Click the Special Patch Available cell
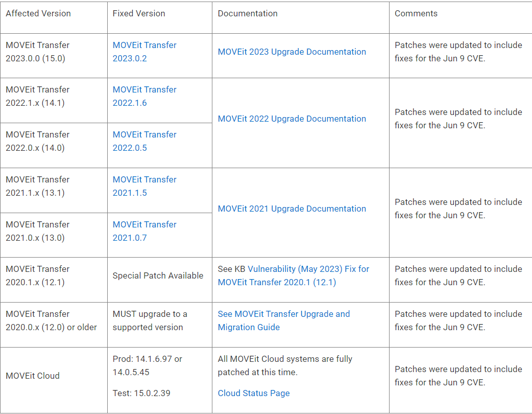The image size is (532, 414). click(x=158, y=275)
